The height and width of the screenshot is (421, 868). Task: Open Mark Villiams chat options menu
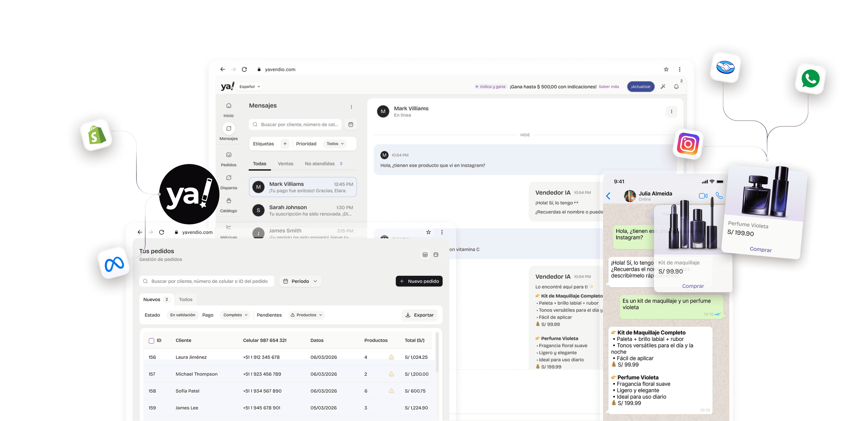(x=671, y=111)
